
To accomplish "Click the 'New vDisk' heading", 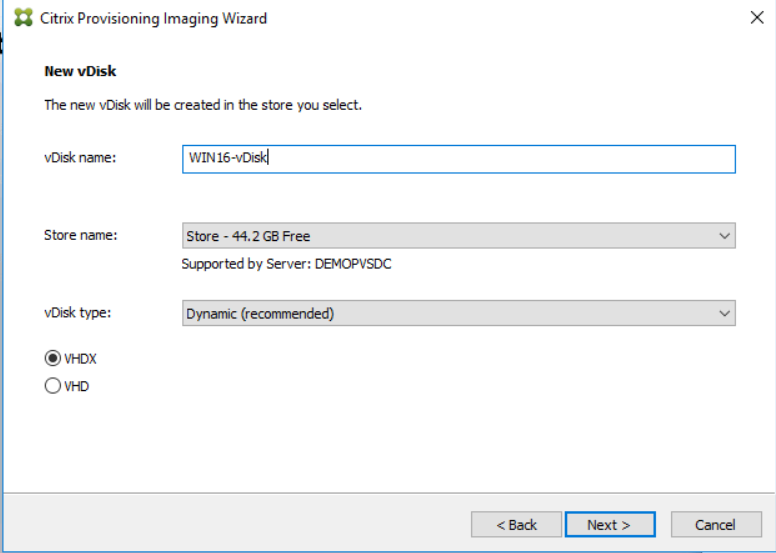I will (x=80, y=71).
